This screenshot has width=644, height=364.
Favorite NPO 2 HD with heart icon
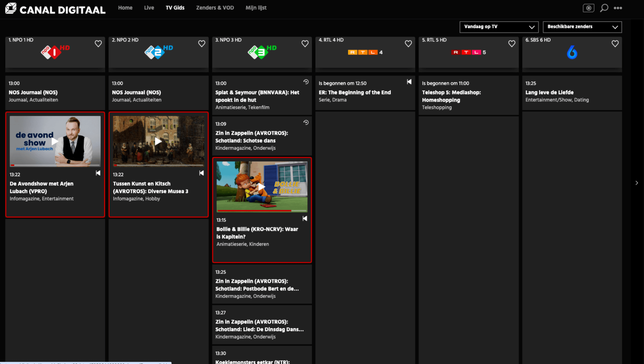point(202,43)
